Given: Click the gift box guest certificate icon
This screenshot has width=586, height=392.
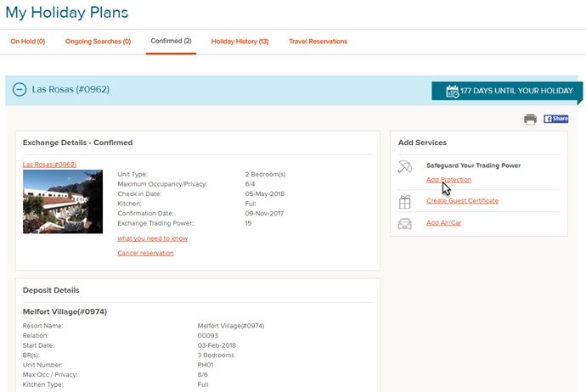Looking at the screenshot, I should pos(405,202).
